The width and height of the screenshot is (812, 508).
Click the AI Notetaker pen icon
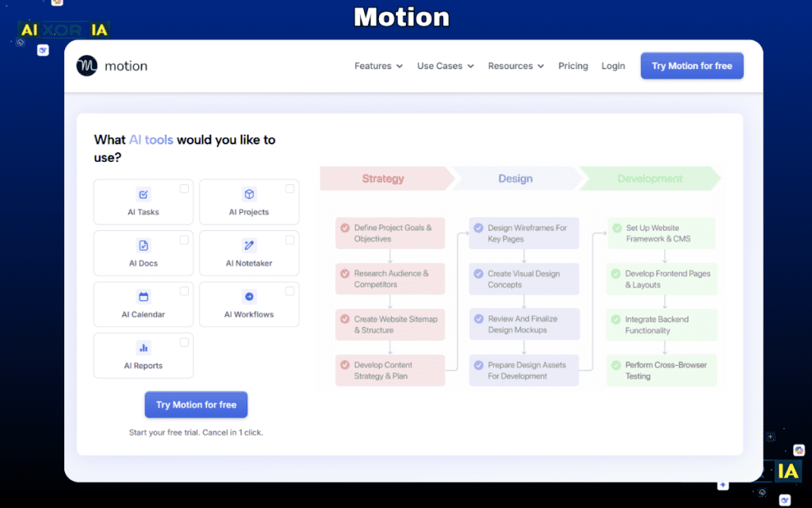[x=249, y=245]
